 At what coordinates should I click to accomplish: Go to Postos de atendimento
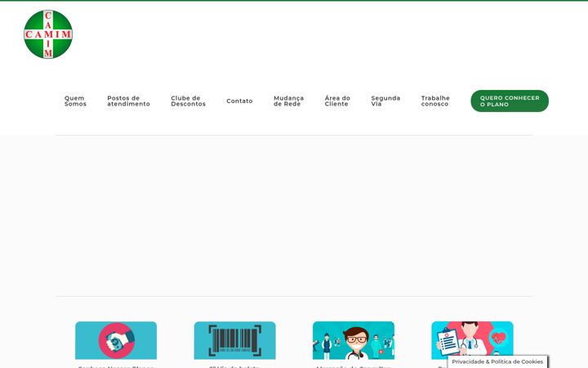129,101
